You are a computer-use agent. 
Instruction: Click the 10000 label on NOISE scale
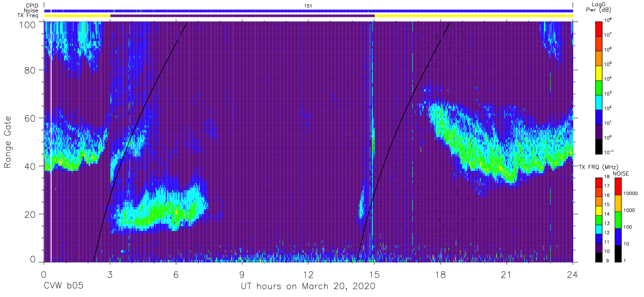click(x=630, y=193)
